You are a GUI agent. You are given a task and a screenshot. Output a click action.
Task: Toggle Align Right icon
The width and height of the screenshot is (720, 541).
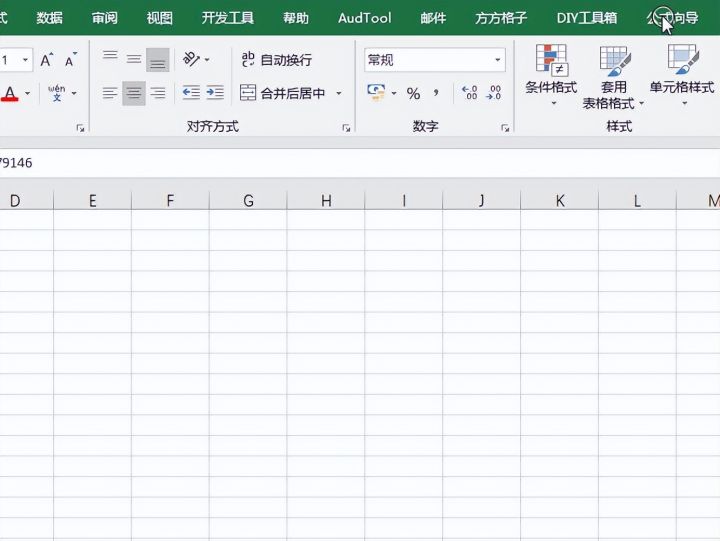(x=158, y=93)
